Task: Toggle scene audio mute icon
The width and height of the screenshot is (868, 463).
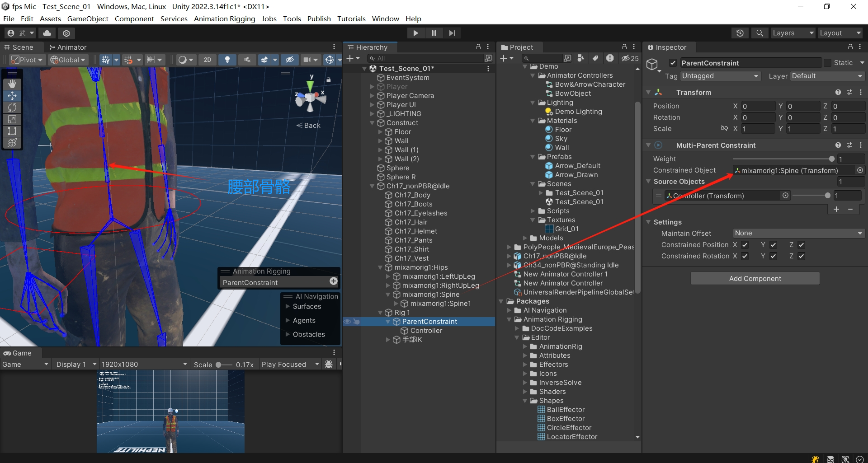Action: coord(247,60)
